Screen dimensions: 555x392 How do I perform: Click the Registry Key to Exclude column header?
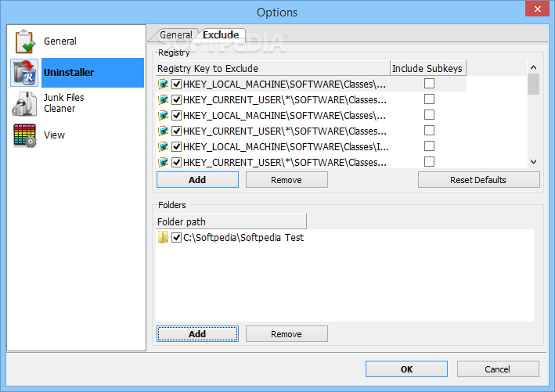click(x=273, y=68)
